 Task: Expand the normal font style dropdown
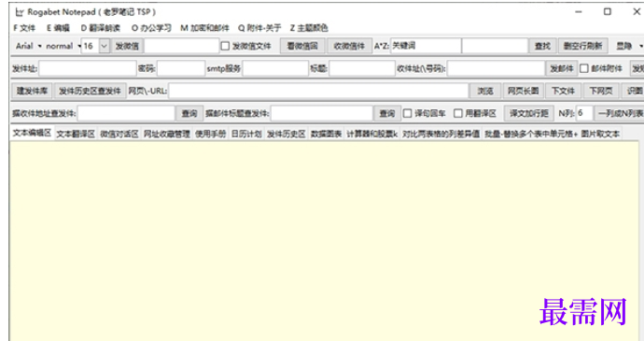coord(63,46)
